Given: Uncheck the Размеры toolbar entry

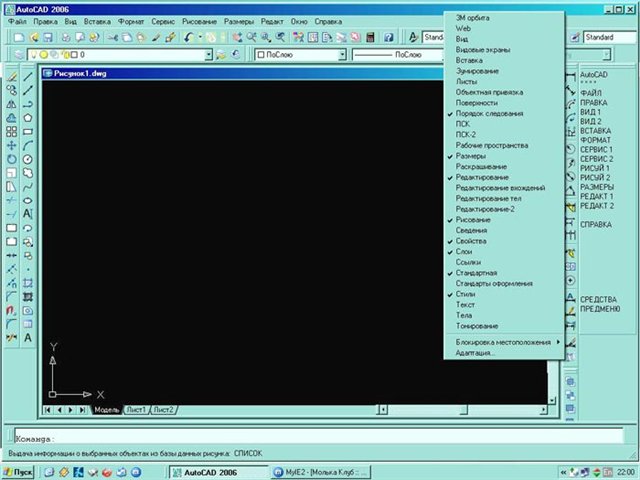Looking at the screenshot, I should tap(471, 156).
